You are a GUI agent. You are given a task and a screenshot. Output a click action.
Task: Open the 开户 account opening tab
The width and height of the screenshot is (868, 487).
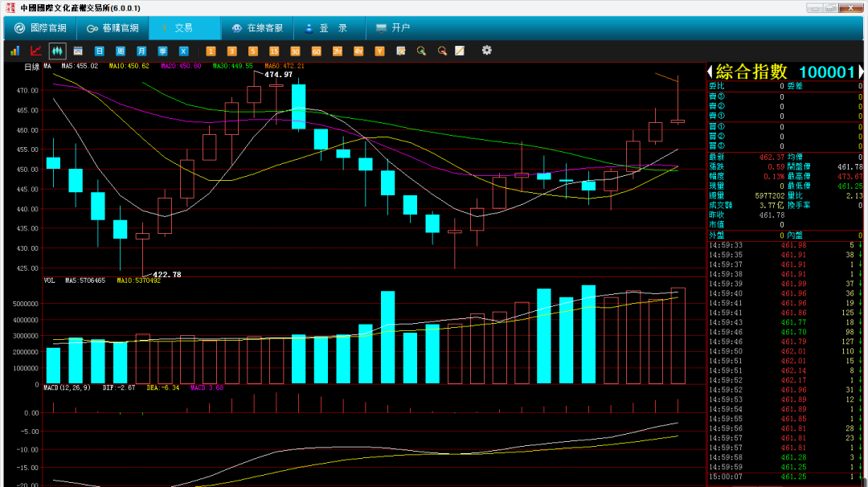pos(392,27)
